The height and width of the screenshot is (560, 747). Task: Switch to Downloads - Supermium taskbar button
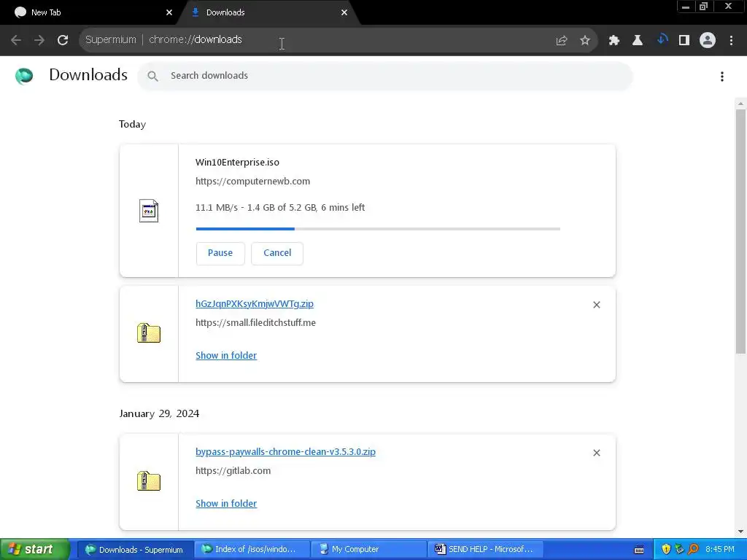(x=135, y=550)
